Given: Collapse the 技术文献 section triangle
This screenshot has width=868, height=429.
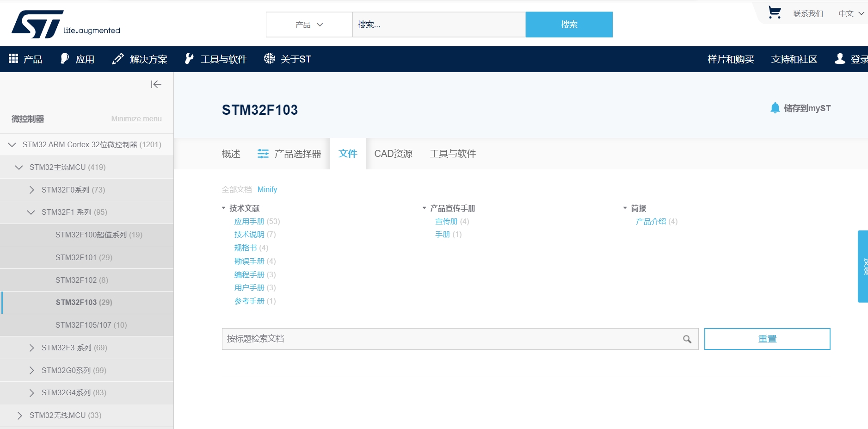Looking at the screenshot, I should pos(224,208).
